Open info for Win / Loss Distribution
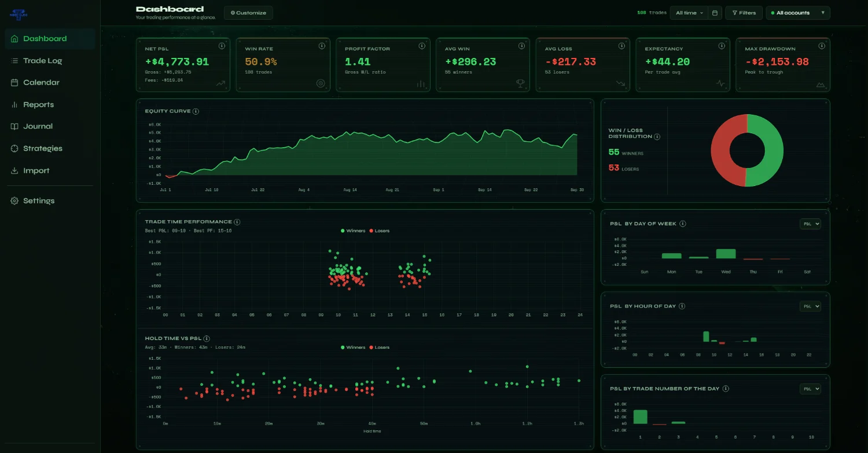Viewport: 868px width, 453px height. pos(657,137)
